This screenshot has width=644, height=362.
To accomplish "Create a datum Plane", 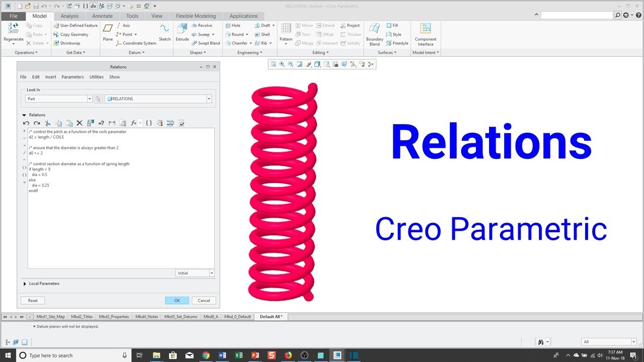I will click(108, 32).
